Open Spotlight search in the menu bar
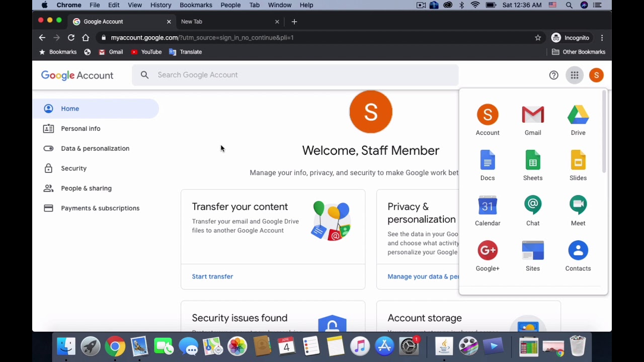The image size is (644, 362). 569,5
